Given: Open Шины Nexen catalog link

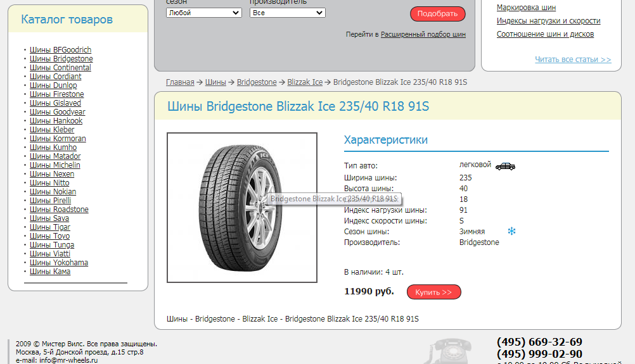Looking at the screenshot, I should point(52,174).
